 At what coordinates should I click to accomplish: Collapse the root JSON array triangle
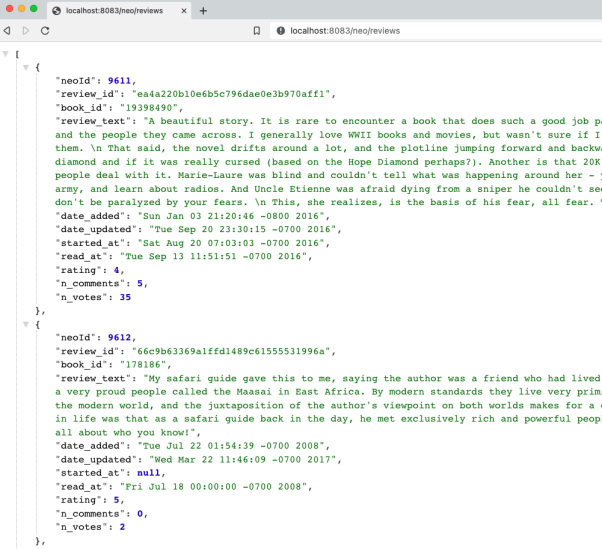[x=5, y=54]
